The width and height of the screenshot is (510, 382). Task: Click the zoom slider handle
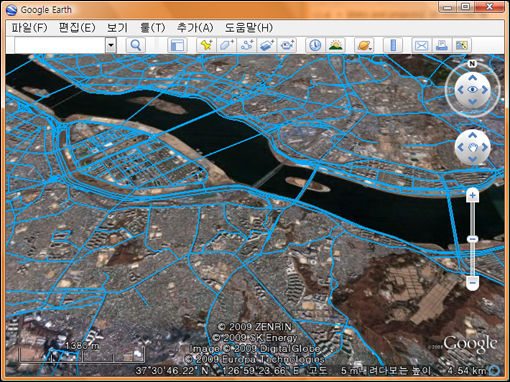(472, 239)
